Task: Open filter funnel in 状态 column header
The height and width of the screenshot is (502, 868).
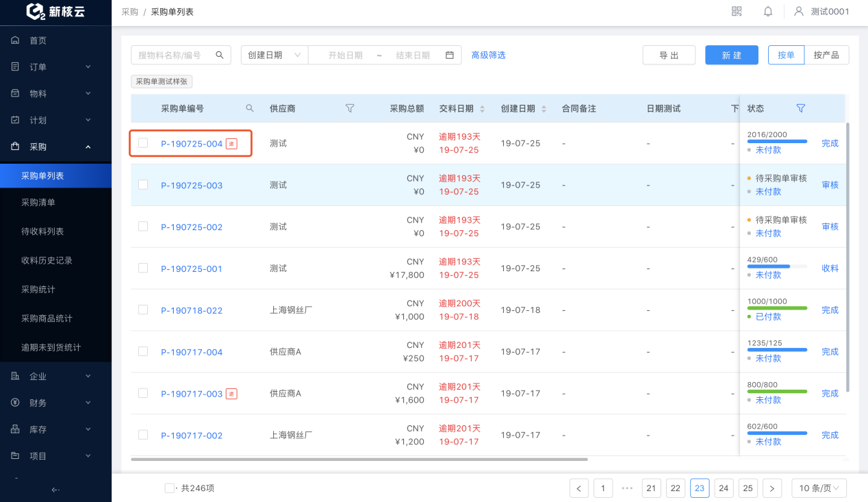Action: (801, 108)
